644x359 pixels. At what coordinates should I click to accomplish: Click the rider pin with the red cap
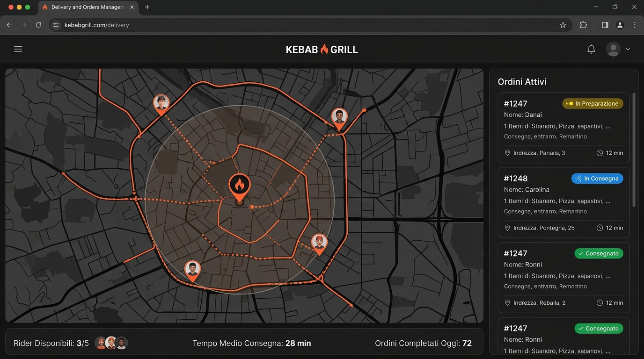(319, 242)
